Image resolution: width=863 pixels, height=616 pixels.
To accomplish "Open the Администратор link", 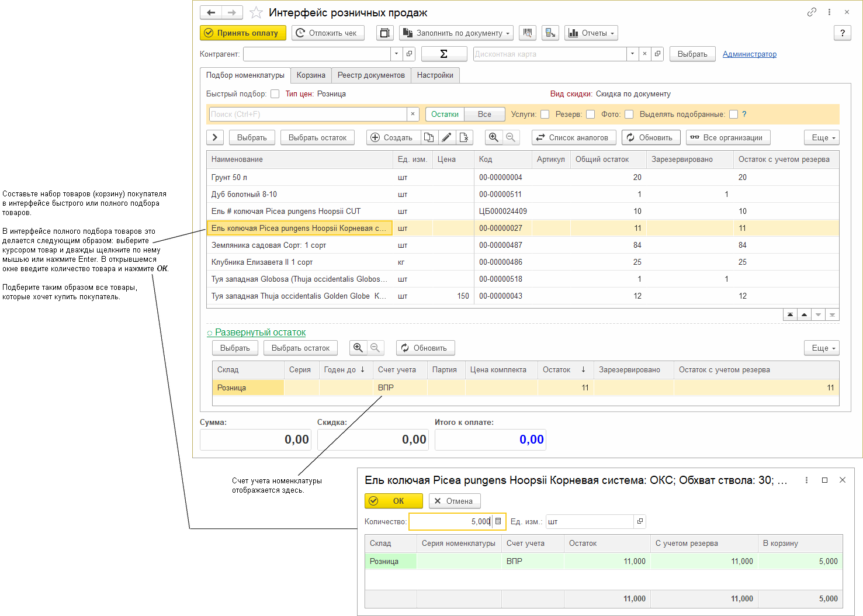I will (x=749, y=54).
